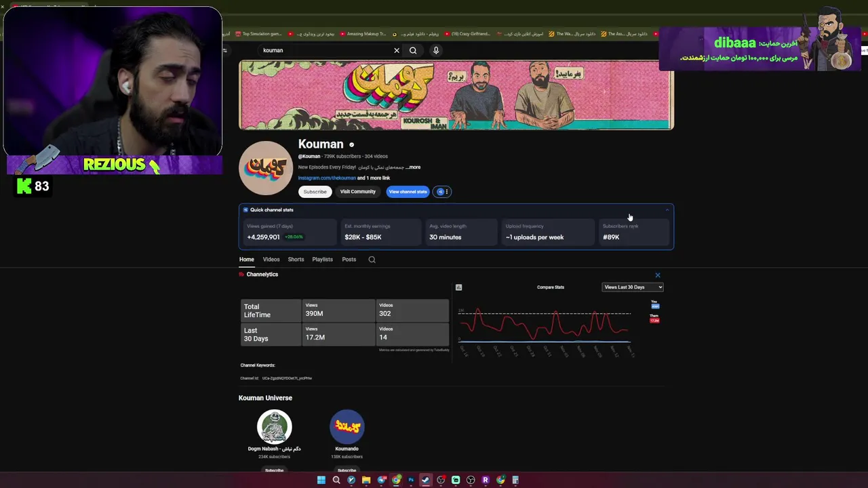Click the lifetime views 390M cell
The image size is (868, 488).
338,310
